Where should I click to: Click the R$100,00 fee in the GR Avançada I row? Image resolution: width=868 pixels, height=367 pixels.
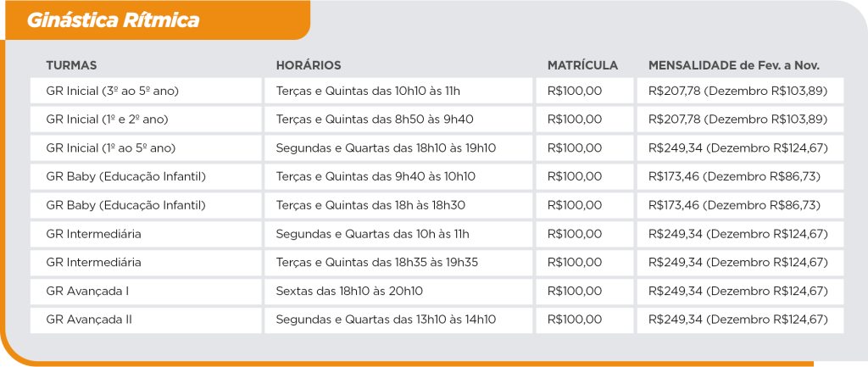click(x=575, y=292)
